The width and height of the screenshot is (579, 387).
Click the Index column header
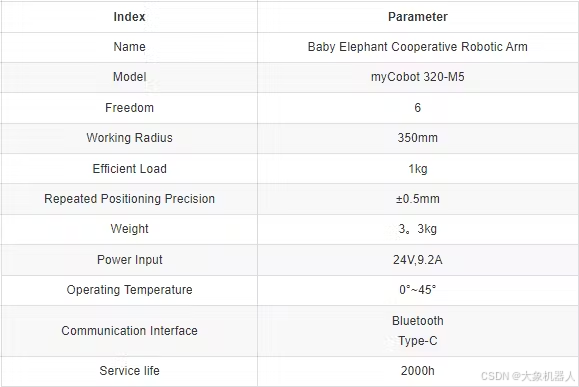(x=129, y=17)
